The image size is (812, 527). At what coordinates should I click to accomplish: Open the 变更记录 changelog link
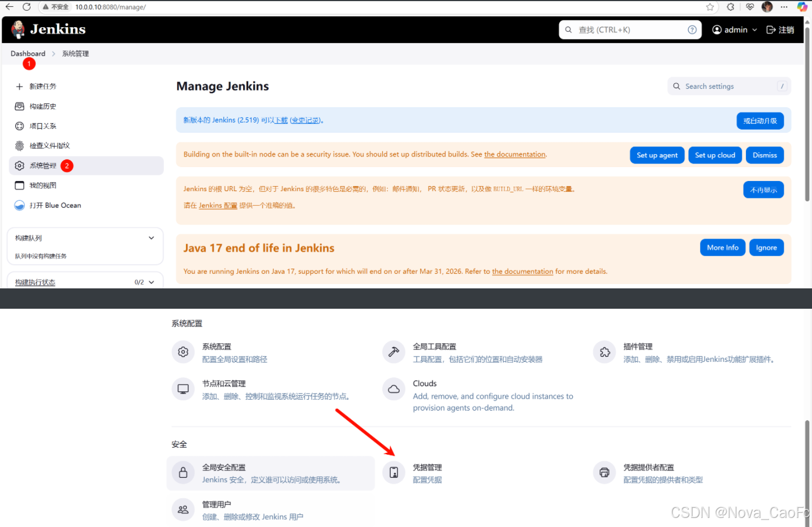coord(305,120)
